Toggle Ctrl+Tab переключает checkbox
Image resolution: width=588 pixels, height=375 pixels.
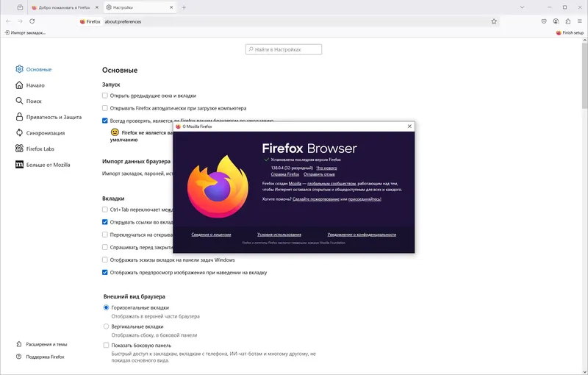(105, 210)
